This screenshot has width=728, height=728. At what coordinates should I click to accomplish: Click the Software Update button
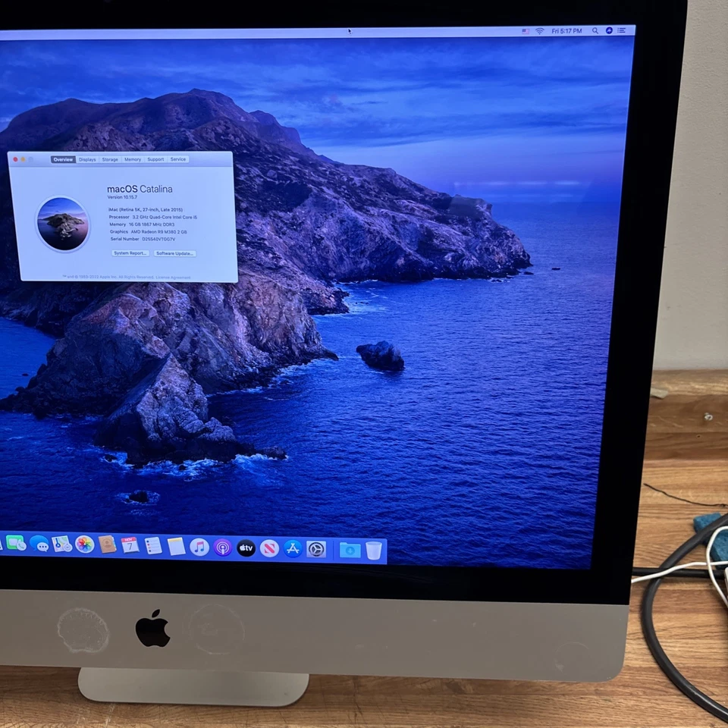pos(175,253)
